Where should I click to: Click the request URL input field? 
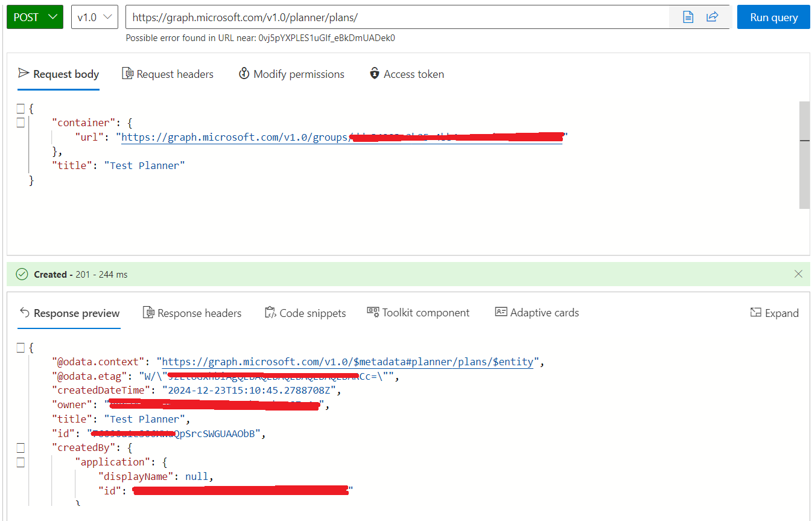coord(397,18)
